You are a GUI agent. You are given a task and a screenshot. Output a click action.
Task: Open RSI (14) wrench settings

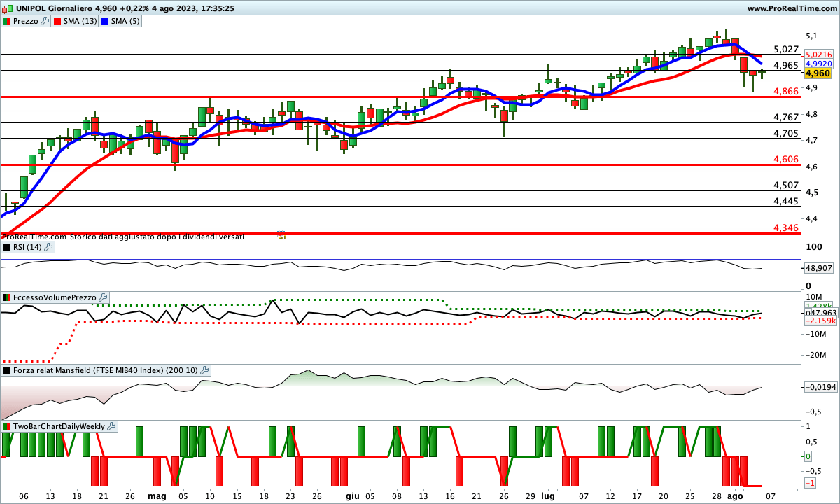tap(48, 247)
